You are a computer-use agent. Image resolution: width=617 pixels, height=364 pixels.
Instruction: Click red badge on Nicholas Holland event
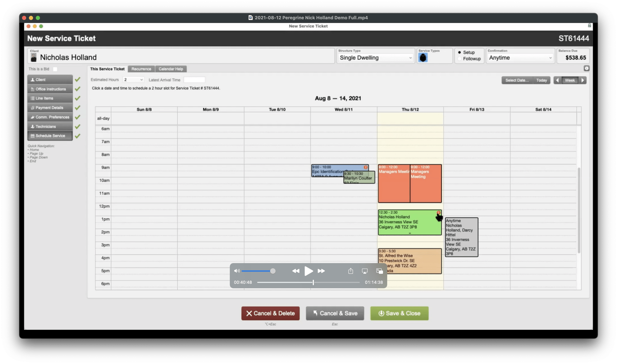pos(438,213)
